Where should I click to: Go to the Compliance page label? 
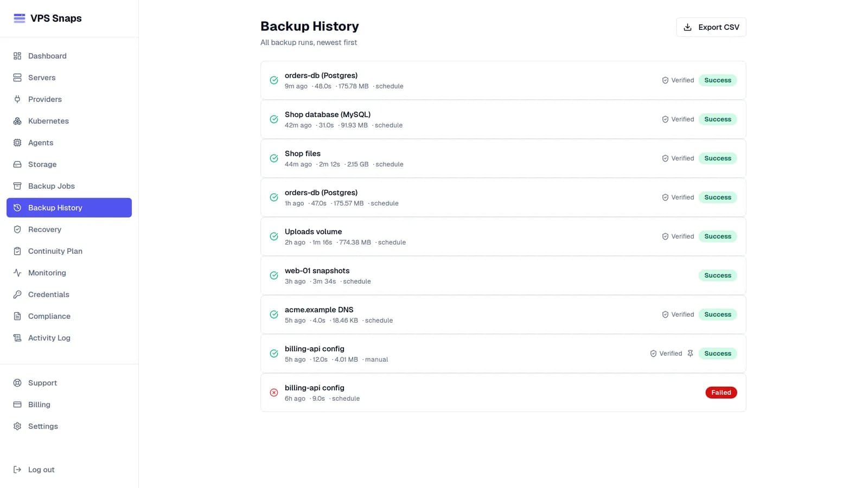[49, 316]
